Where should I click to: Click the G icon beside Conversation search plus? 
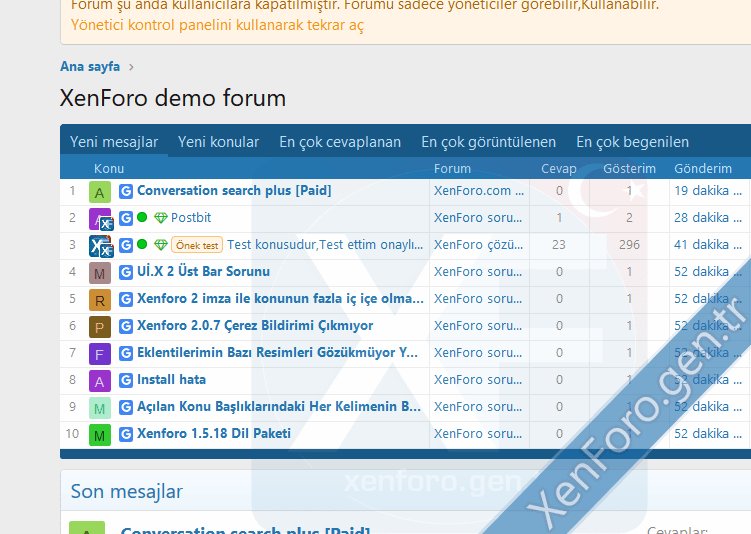point(125,192)
